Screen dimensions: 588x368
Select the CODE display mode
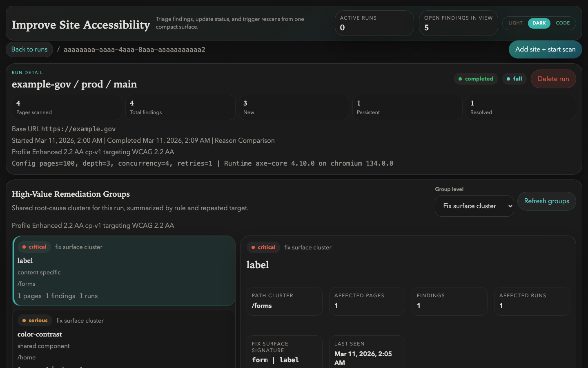(563, 23)
